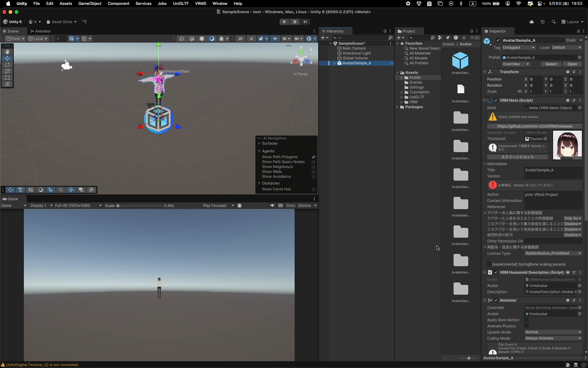Viewport: 588px width, 368px height.
Task: Enable Show Path Query Nodes
Action: (x=314, y=162)
